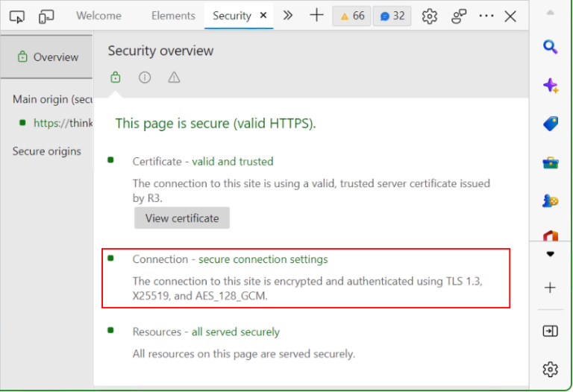Activate the inspect element picker tool
Image resolution: width=573 pixels, height=392 pixels.
click(x=17, y=16)
